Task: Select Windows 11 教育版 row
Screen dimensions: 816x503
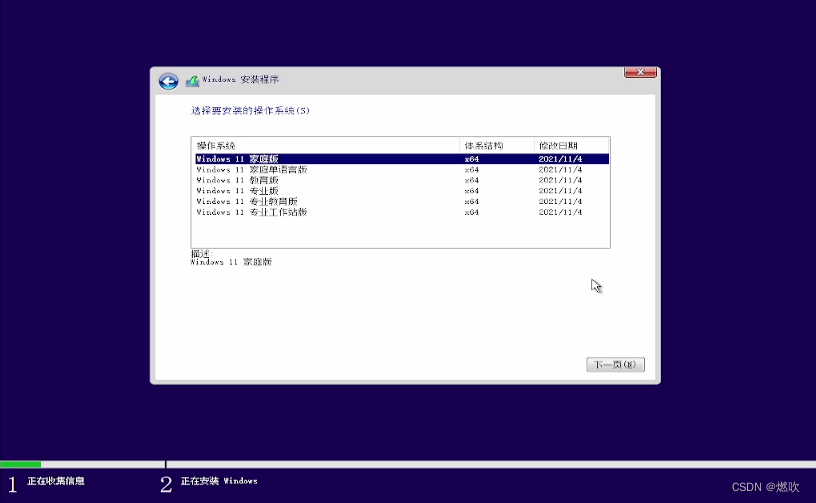Action: 402,180
